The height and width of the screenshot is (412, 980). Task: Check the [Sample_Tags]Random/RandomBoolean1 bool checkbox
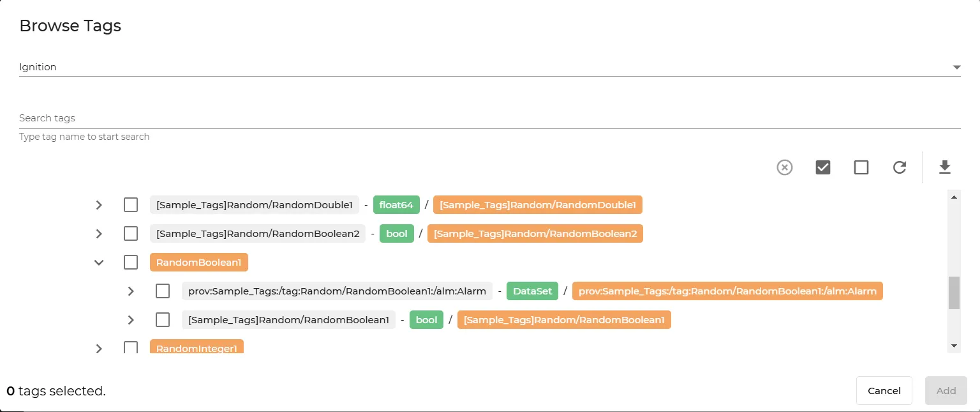point(163,320)
